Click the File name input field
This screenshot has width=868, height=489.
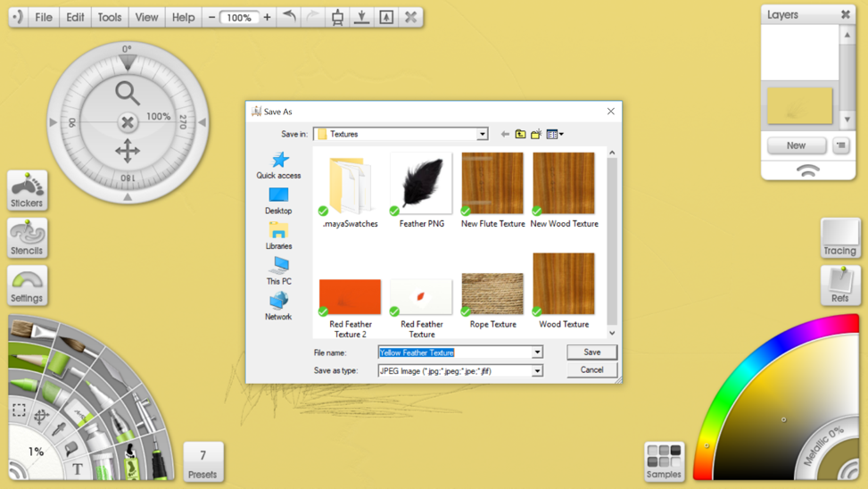pos(455,352)
